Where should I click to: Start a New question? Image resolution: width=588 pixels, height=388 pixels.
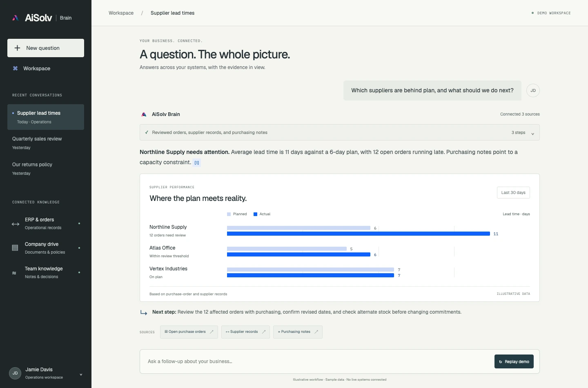(46, 48)
